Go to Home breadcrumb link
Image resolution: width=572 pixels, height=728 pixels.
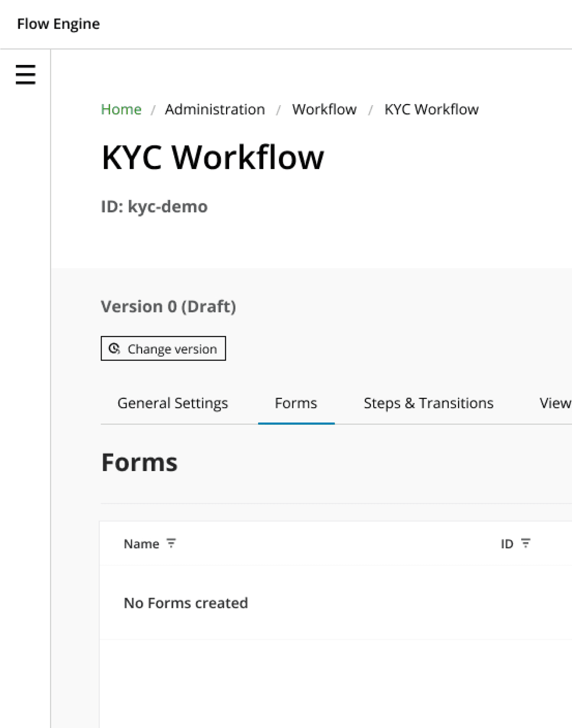pyautogui.click(x=121, y=109)
